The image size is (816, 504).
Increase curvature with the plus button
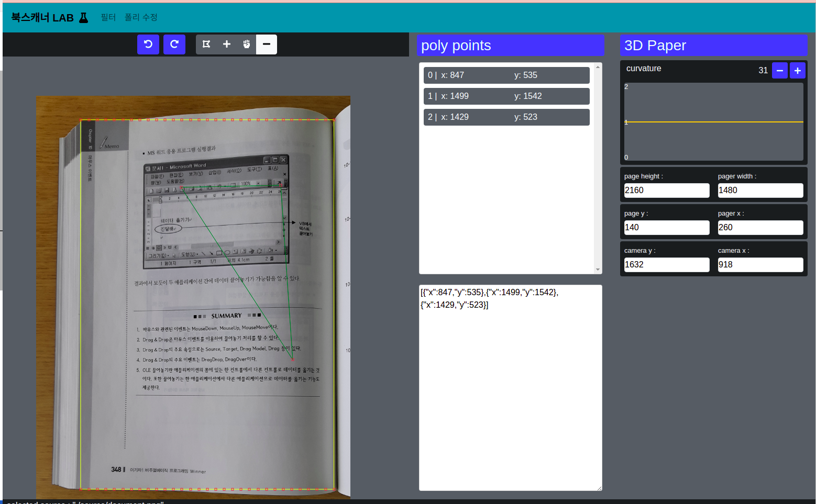798,70
